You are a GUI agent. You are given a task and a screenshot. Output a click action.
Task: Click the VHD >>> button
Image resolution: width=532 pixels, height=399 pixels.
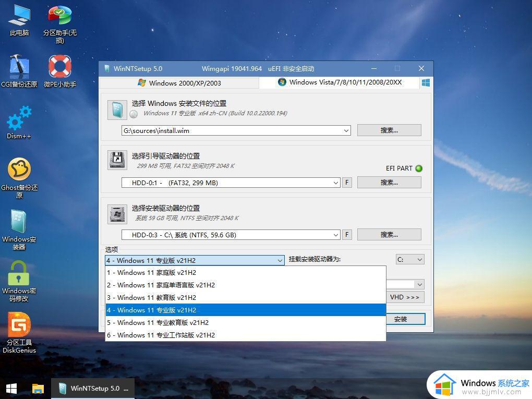(x=405, y=297)
